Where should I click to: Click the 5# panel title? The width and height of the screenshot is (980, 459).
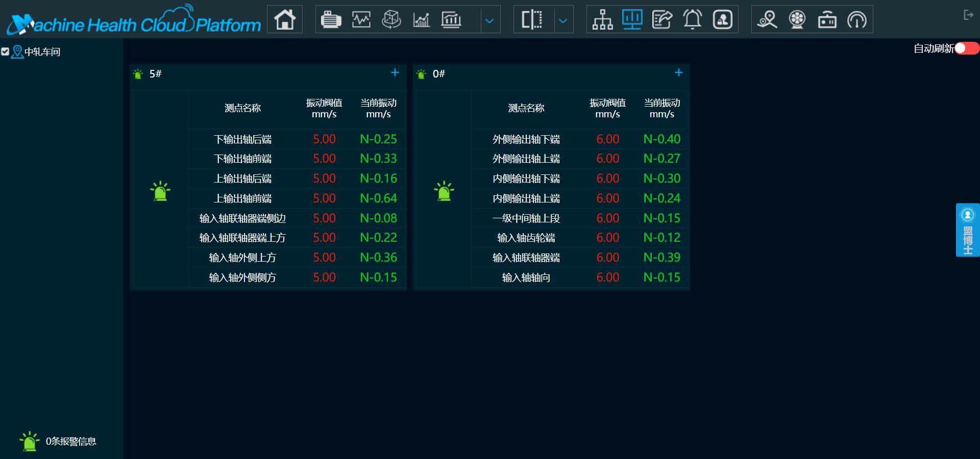pos(155,74)
